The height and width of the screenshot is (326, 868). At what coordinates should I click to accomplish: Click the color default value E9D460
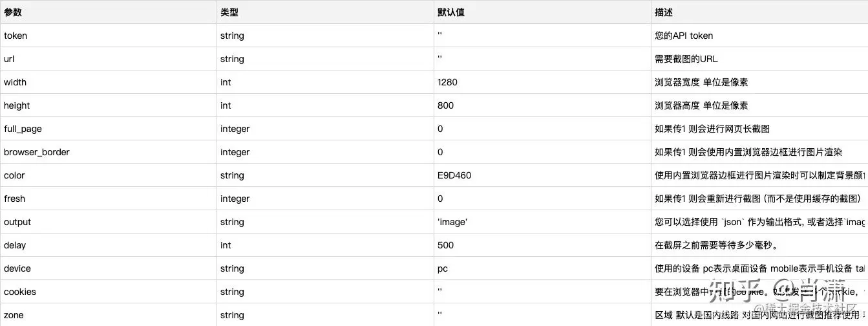(454, 175)
